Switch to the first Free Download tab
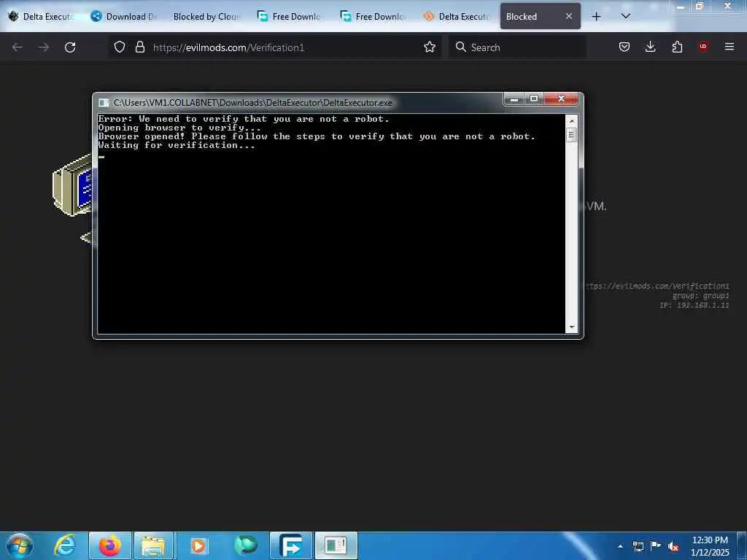747x560 pixels. 290,16
